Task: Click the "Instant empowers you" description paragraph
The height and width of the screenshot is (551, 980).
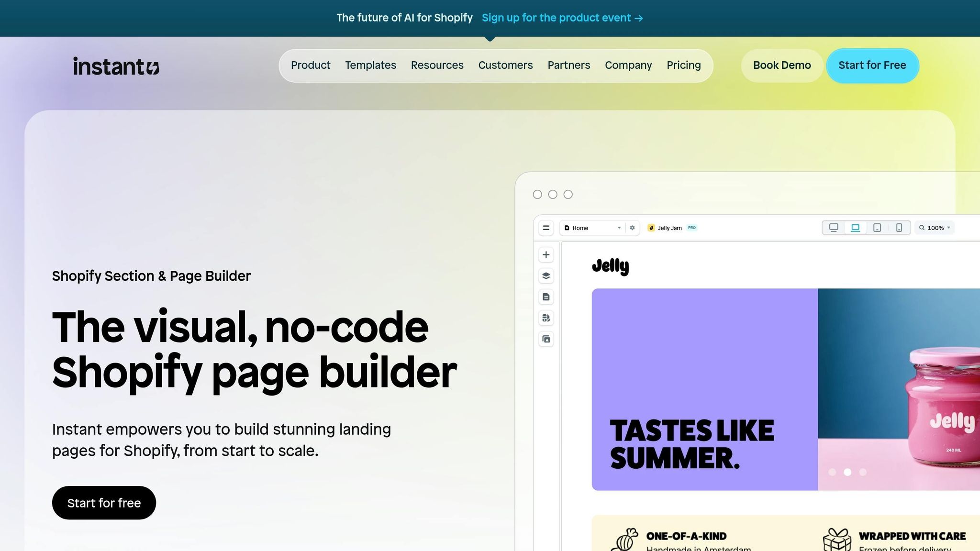Action: pyautogui.click(x=222, y=440)
